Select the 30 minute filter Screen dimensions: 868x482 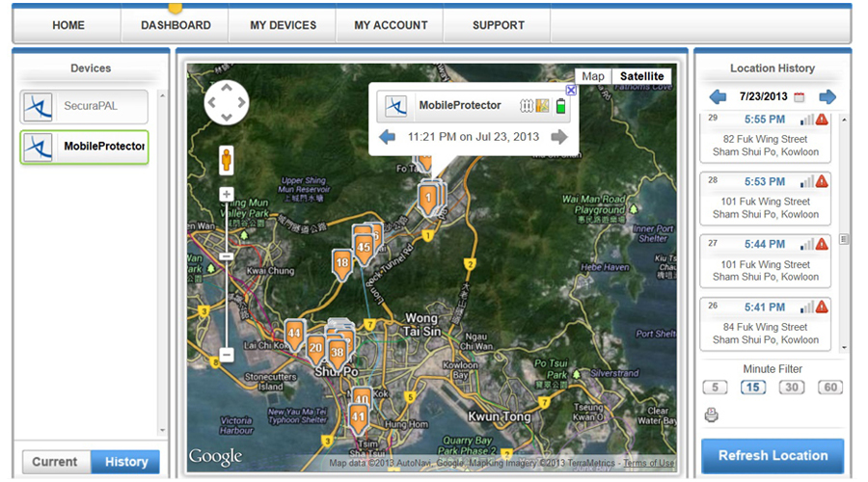pyautogui.click(x=792, y=388)
